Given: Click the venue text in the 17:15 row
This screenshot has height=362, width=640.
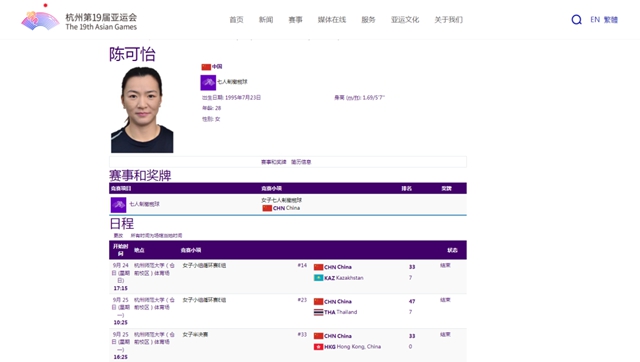Looking at the screenshot, I should (x=154, y=269).
